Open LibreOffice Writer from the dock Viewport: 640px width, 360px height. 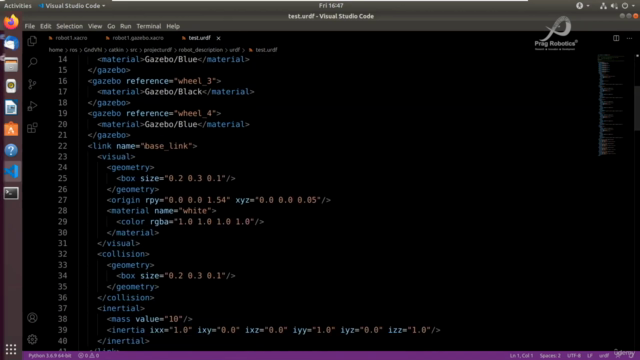pos(11,107)
